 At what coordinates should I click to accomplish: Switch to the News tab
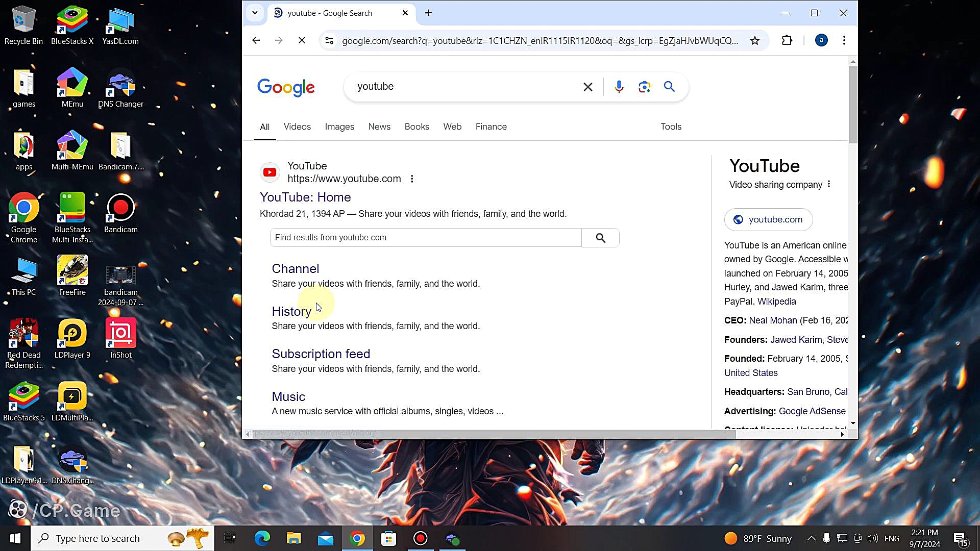click(379, 127)
